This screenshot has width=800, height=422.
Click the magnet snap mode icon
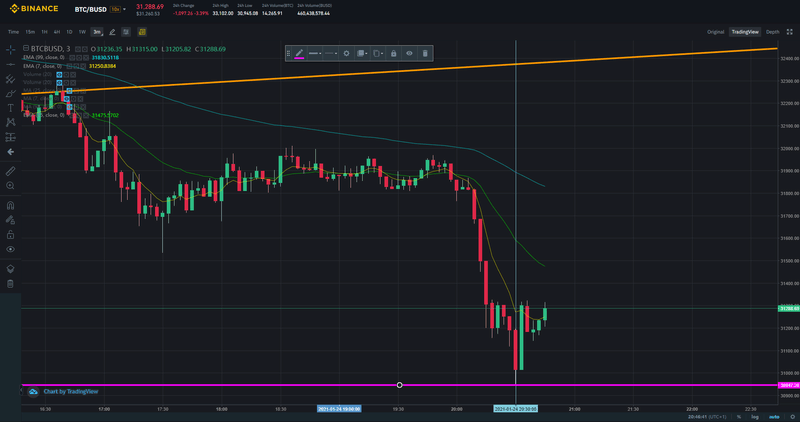tap(10, 204)
